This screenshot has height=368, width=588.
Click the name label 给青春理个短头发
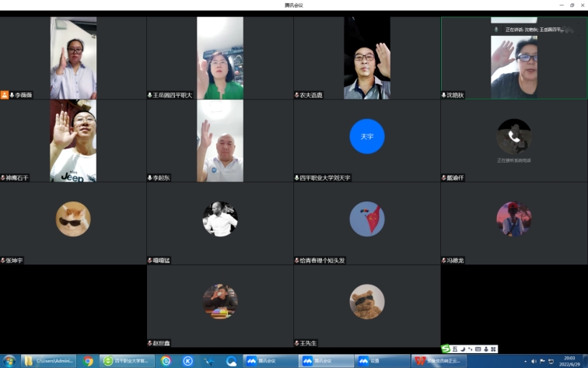[322, 261]
